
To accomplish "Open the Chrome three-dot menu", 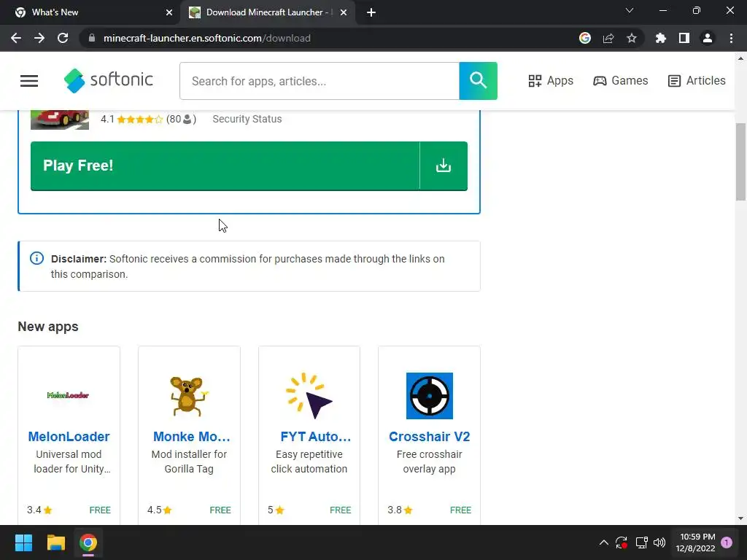I will (731, 38).
